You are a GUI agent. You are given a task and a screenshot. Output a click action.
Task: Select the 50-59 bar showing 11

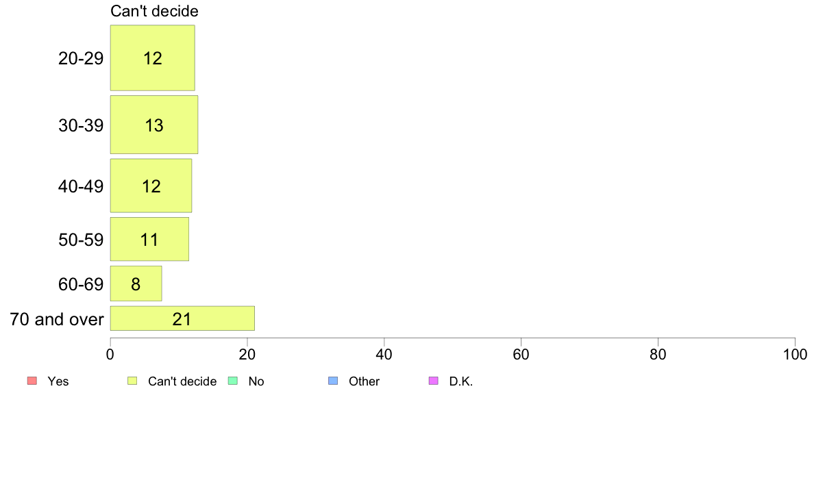pos(149,239)
